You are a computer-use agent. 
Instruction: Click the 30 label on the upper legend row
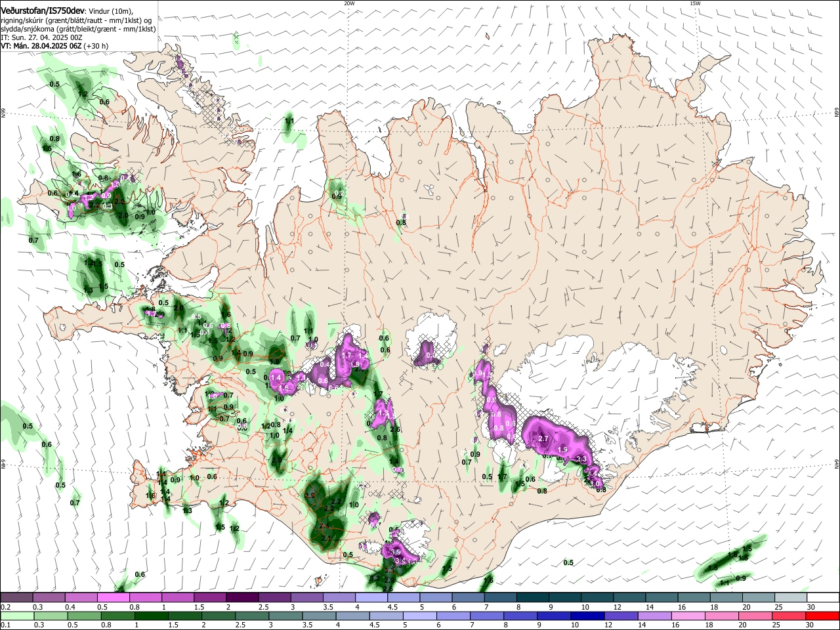[x=811, y=607]
